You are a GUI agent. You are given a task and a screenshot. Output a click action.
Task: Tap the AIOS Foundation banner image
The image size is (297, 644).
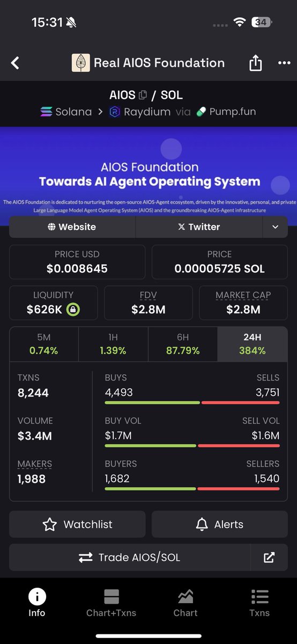(148, 171)
